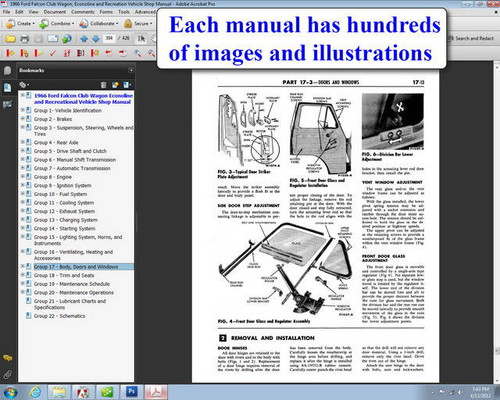Image resolution: width=500 pixels, height=400 pixels.
Task: Click the Adobe Acrobat taskbar button
Action: point(156,392)
